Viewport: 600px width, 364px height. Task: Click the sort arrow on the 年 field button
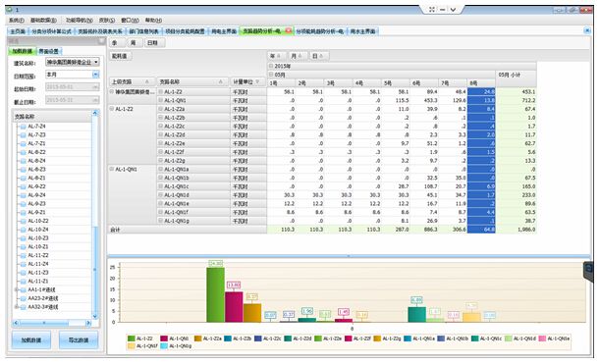pos(279,56)
